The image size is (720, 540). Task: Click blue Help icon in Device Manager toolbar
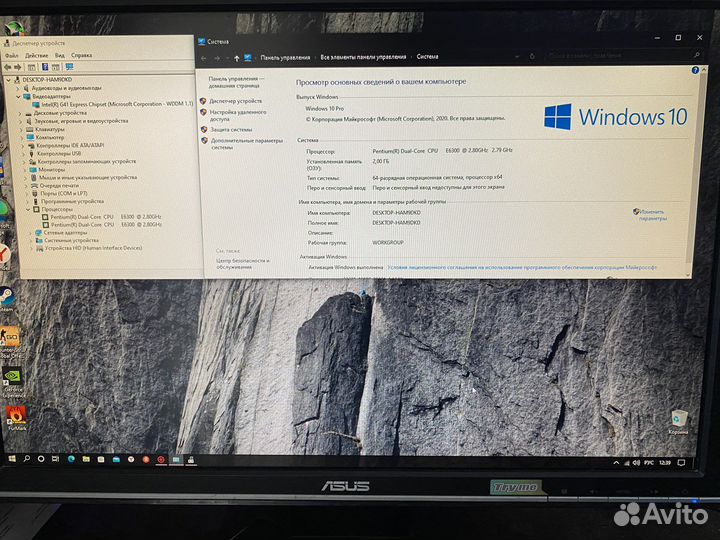coord(45,67)
